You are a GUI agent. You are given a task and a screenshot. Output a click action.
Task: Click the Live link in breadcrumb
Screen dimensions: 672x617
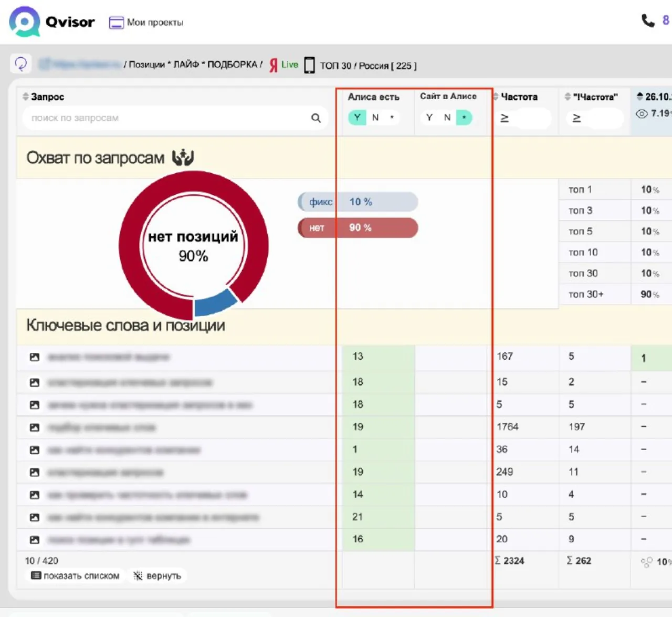pos(290,65)
